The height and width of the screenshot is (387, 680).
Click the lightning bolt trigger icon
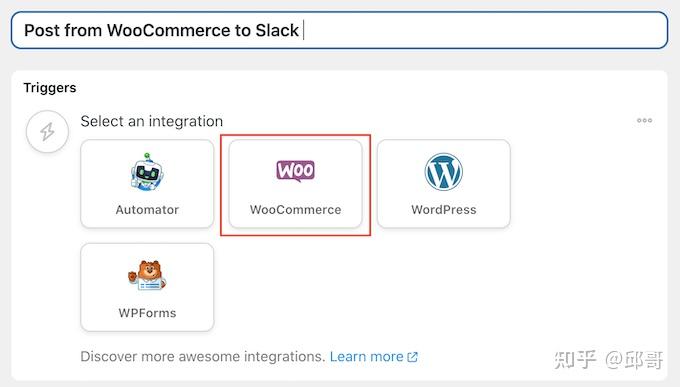47,131
